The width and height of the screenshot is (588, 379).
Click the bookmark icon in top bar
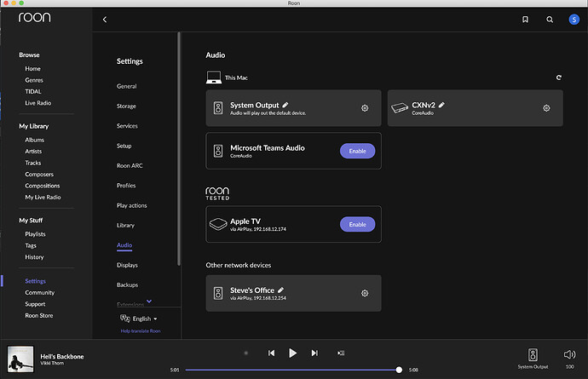coord(525,19)
